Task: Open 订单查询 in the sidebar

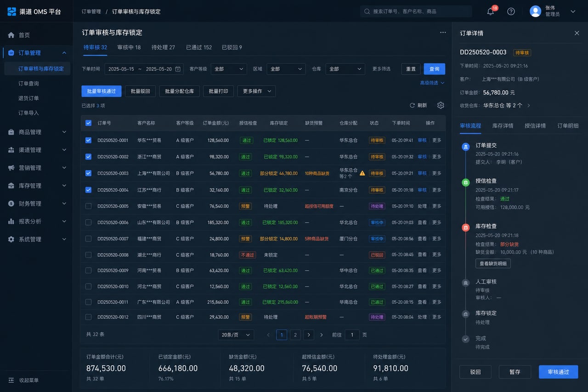Action: [x=28, y=84]
